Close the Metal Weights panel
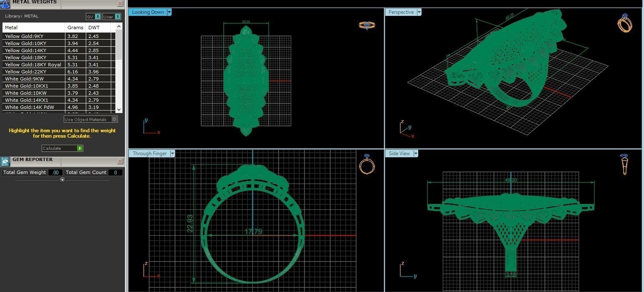This screenshot has height=292, width=644. pyautogui.click(x=120, y=4)
